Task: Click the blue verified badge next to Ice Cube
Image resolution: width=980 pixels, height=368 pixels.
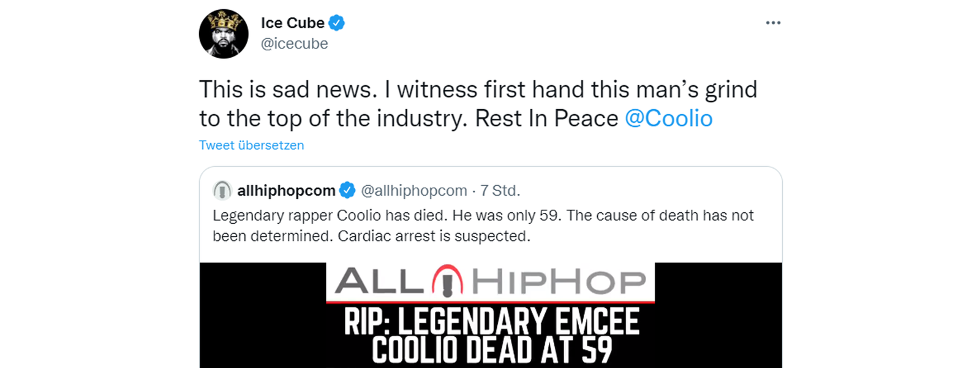Action: [x=336, y=22]
